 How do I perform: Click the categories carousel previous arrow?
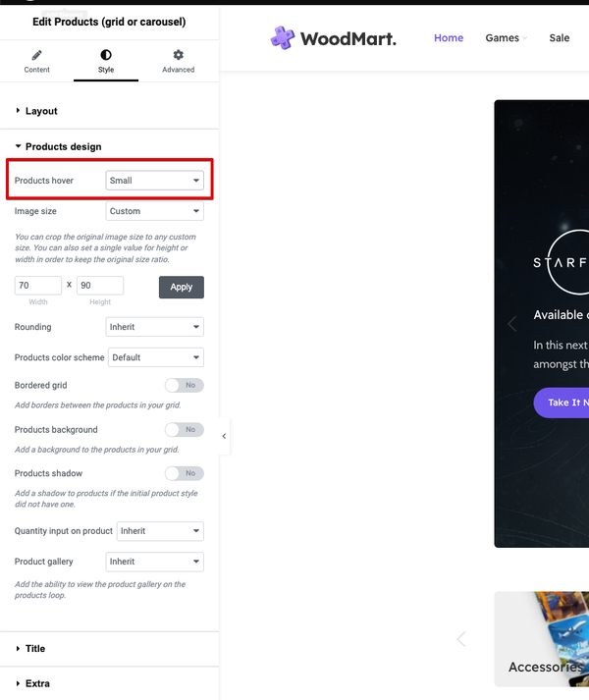(461, 639)
